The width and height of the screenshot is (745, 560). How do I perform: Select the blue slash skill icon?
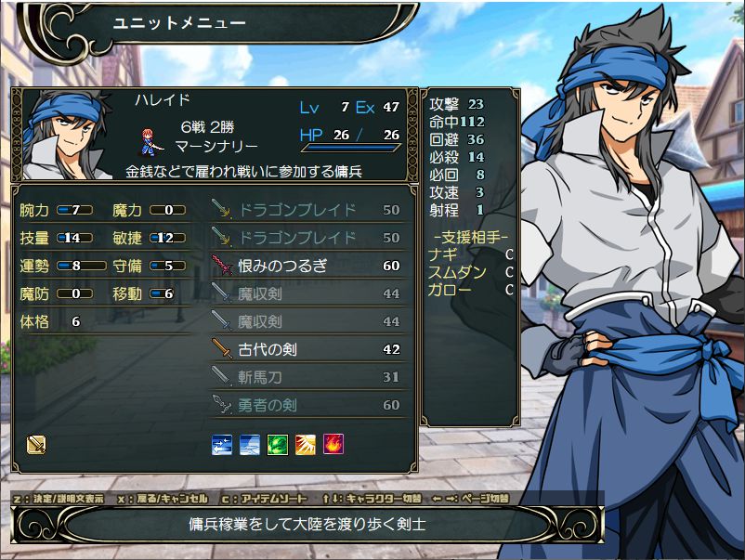click(250, 445)
